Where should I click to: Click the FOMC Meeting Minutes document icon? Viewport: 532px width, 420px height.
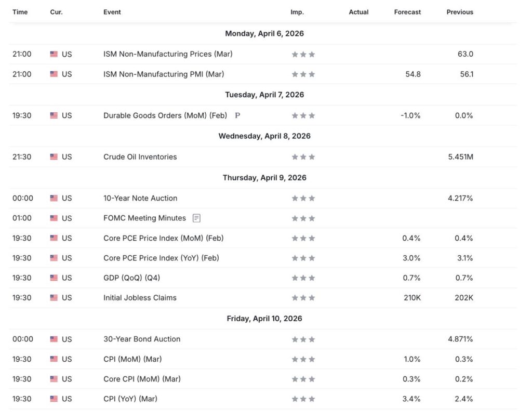coord(196,218)
